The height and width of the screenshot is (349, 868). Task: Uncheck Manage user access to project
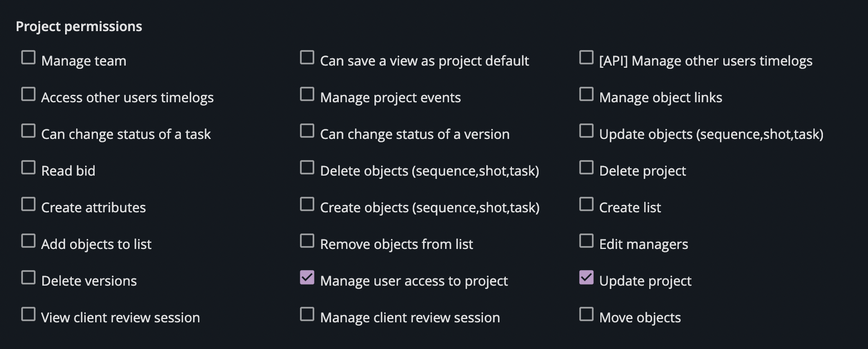307,278
